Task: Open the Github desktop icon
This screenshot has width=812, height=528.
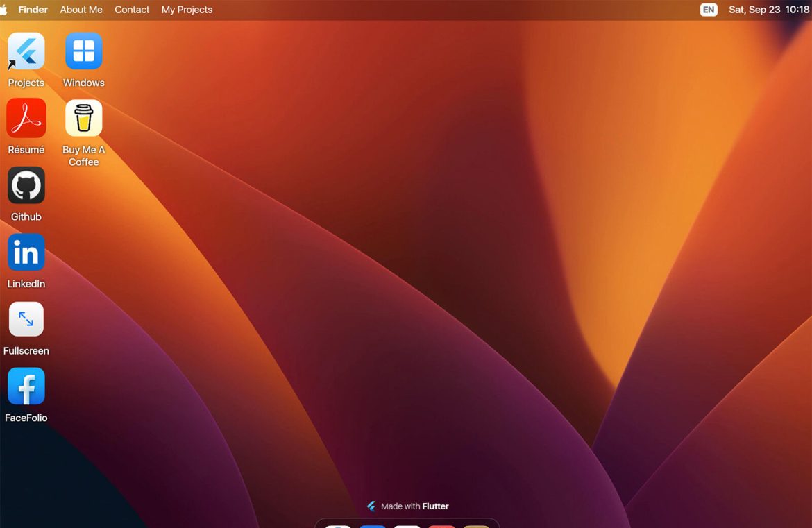Action: [26, 186]
